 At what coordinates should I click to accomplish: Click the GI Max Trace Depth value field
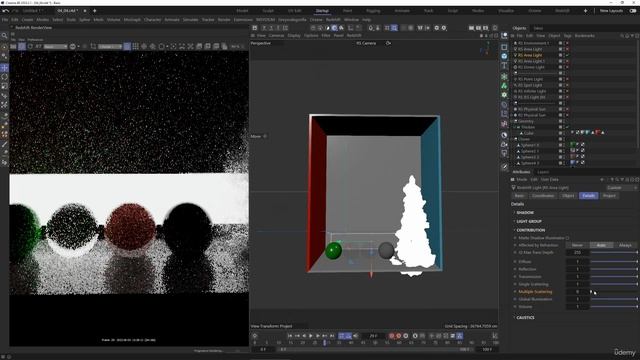pyautogui.click(x=577, y=253)
